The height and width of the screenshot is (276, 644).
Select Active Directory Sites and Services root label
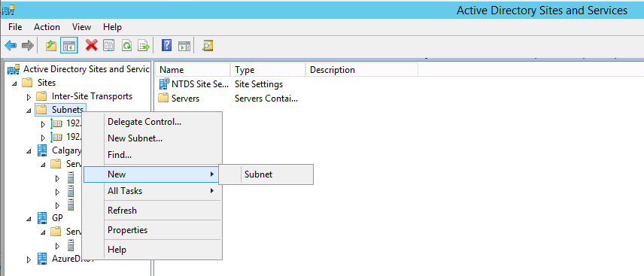(x=86, y=68)
